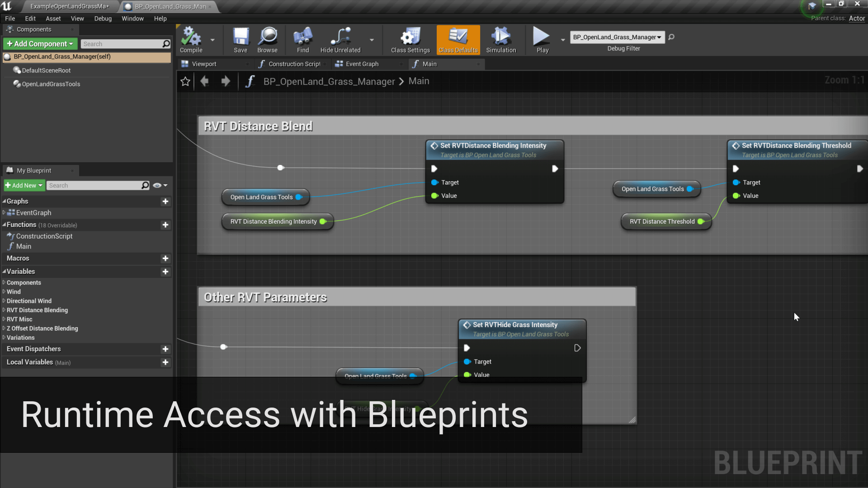Click the BP_OpenLand_Grass_Manager debug filter
Screen dimensions: 868x488
(x=617, y=37)
